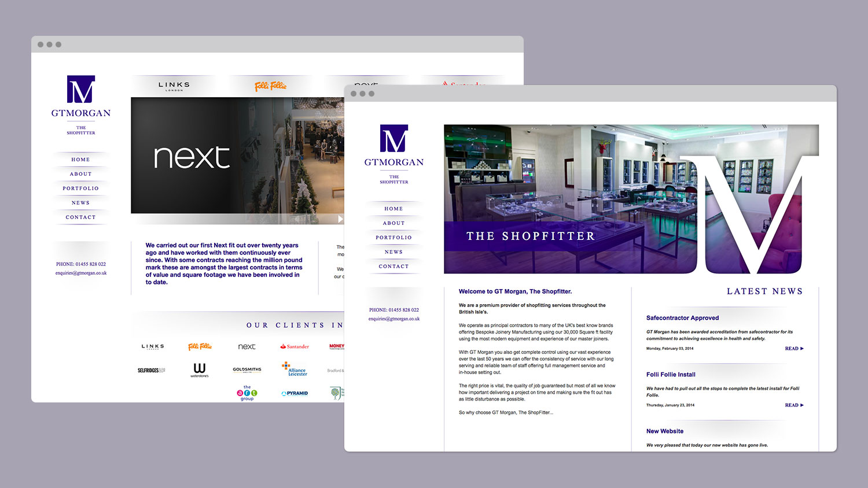Click THE SHOPFITTER hero banner image
868x488 pixels.
coord(631,199)
